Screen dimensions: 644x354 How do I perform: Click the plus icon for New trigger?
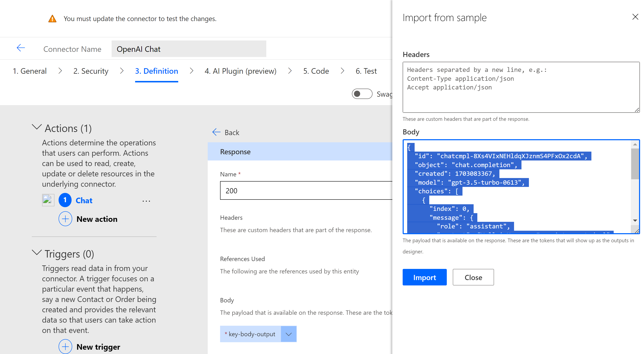tap(65, 347)
